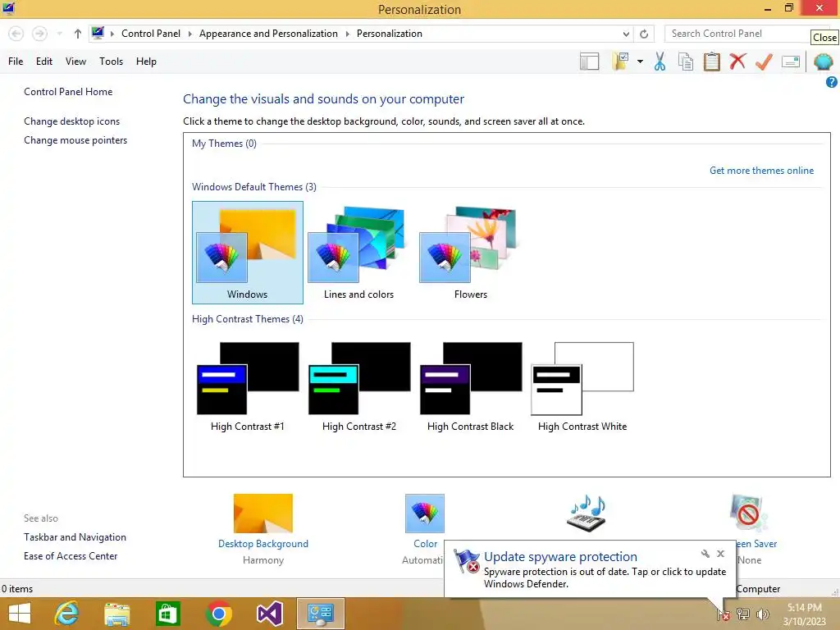The height and width of the screenshot is (630, 840).
Task: Select the Windows theme
Action: tap(248, 253)
